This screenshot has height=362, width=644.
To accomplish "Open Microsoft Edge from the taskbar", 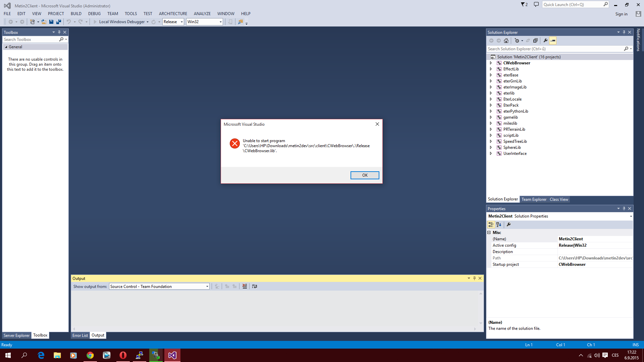I will (x=41, y=355).
